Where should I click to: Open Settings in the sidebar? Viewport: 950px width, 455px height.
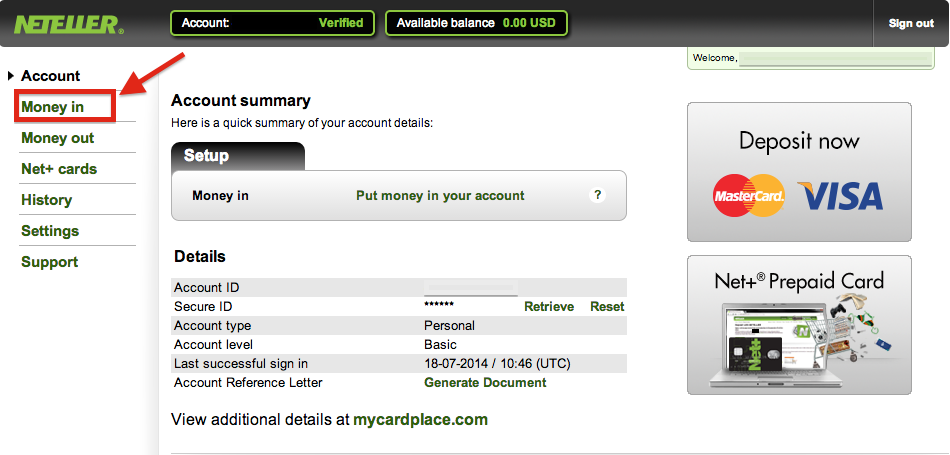50,231
